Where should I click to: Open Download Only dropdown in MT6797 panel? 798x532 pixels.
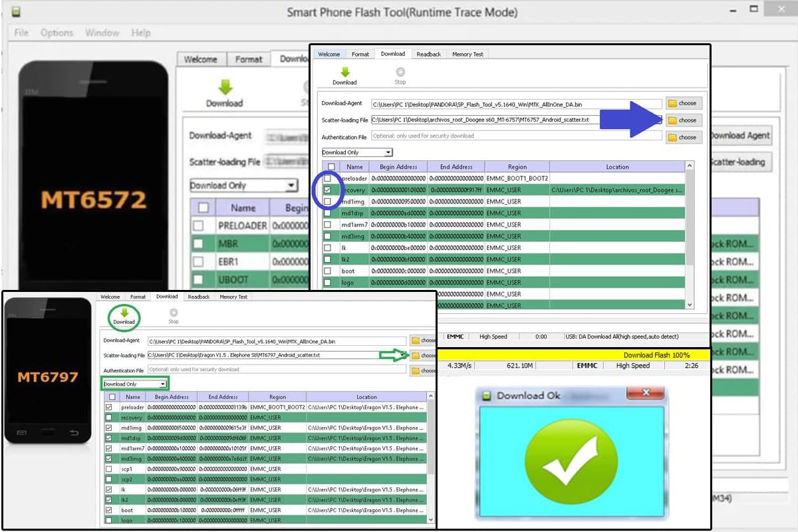click(135, 384)
